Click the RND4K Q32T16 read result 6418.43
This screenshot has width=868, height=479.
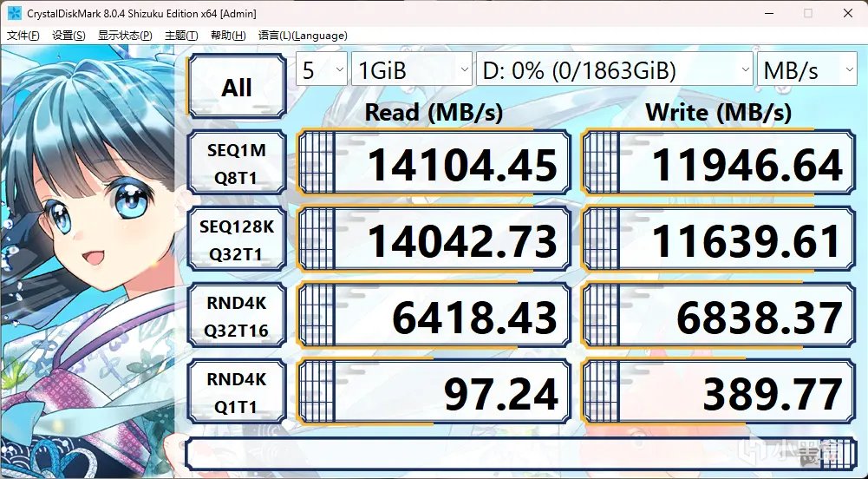(434, 316)
